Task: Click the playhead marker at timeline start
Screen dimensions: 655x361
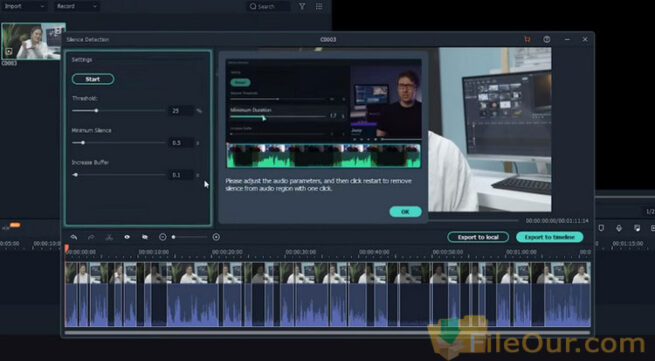Action: point(66,248)
